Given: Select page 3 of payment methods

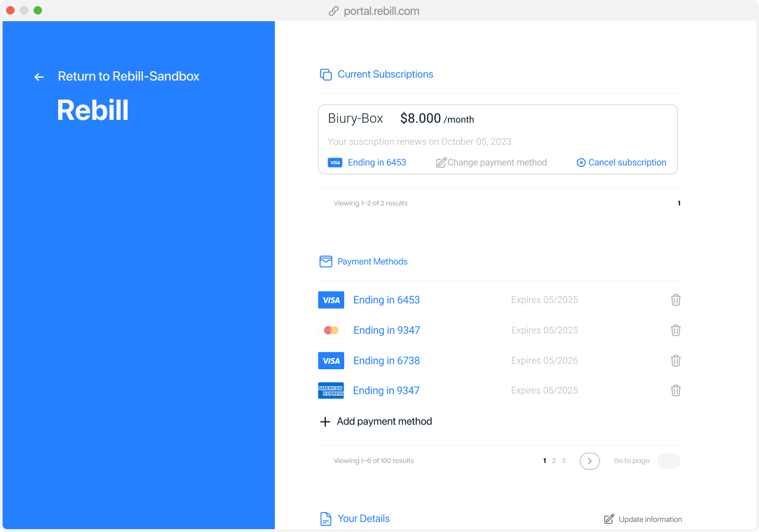Looking at the screenshot, I should click(x=564, y=461).
